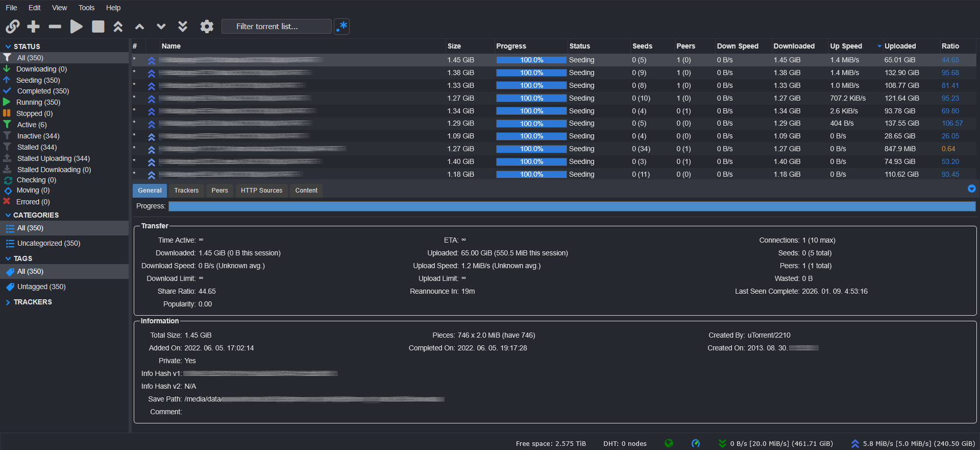Expand the TRACKERS section
This screenshot has width=980, height=450.
(8, 302)
